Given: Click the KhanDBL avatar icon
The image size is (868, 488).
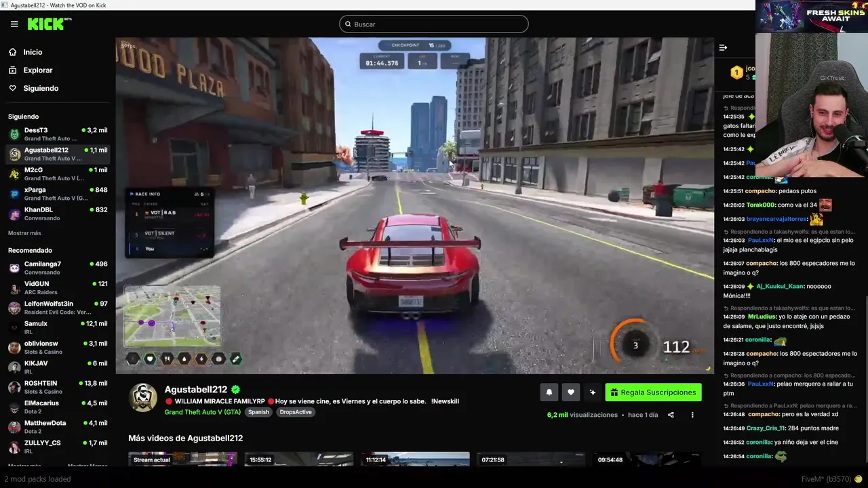Looking at the screenshot, I should click(x=14, y=214).
